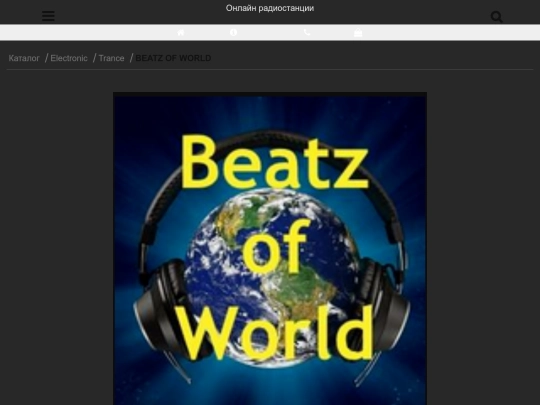540x405 pixels.
Task: Select BEATZ OF WORLD breadcrumb text
Action: click(173, 58)
